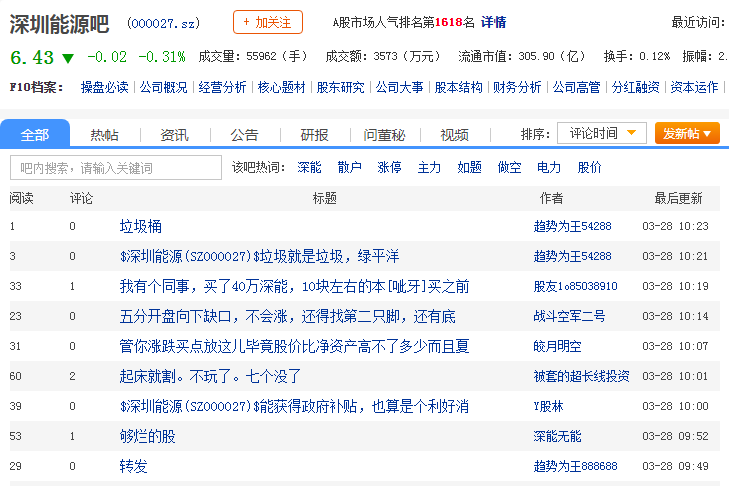Click the 阅读 column header
The width and height of the screenshot is (729, 486).
coord(21,198)
